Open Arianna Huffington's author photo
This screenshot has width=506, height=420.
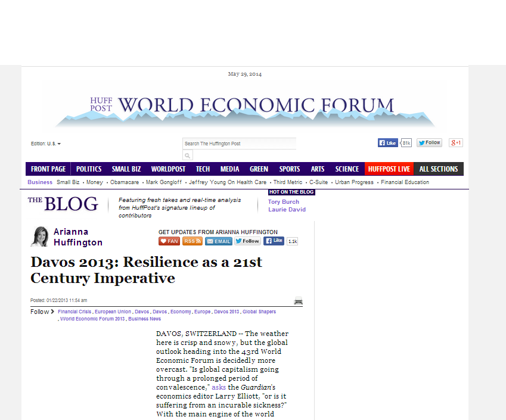coord(40,237)
